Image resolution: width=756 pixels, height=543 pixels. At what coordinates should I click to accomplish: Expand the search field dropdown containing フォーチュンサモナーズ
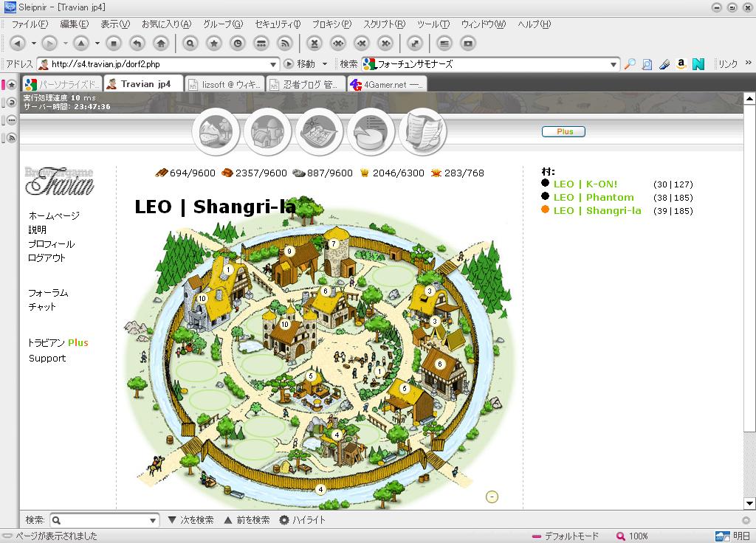pyautogui.click(x=614, y=64)
